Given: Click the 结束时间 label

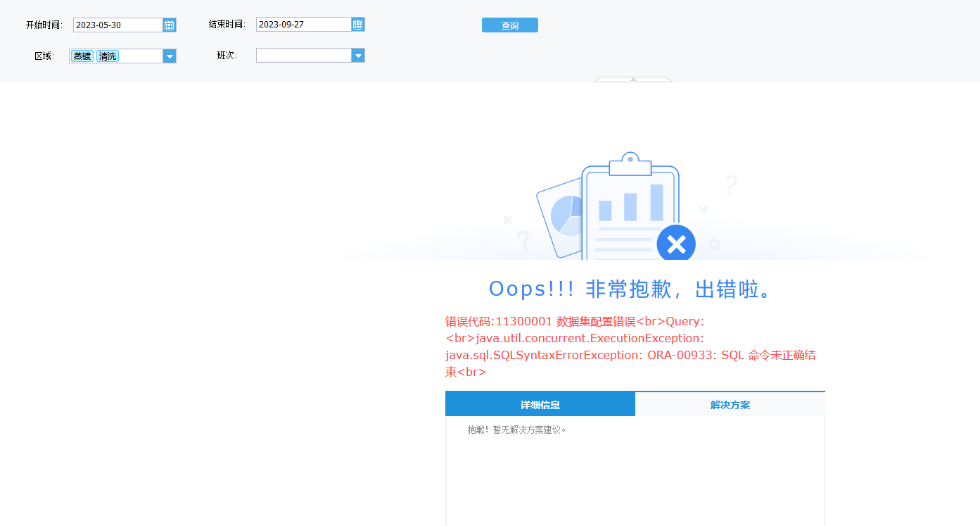Looking at the screenshot, I should point(227,25).
